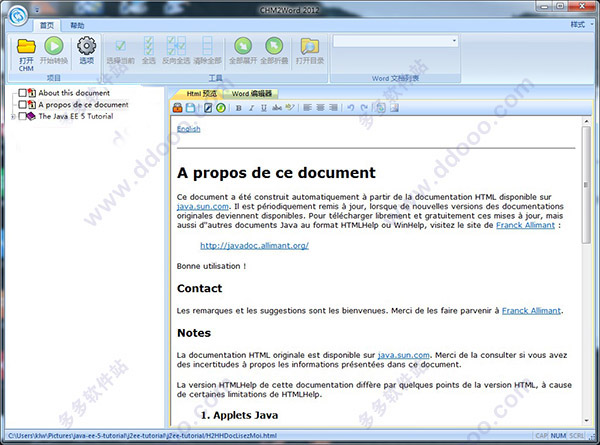Screen dimensions: 600x445
Task: Select the Html preview tab
Action: 201,94
